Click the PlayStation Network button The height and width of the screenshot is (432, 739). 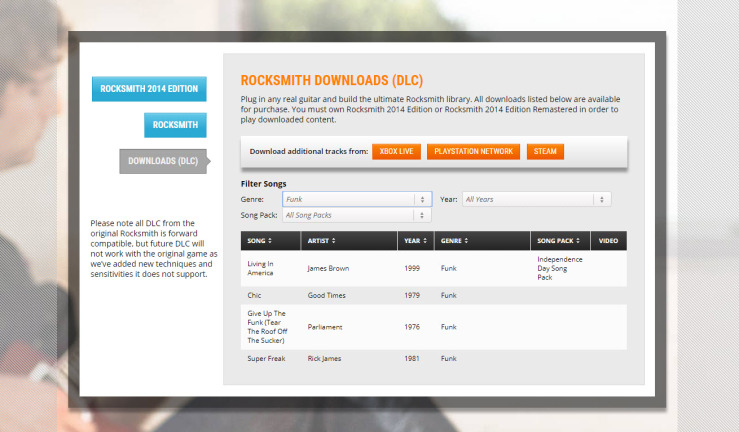[473, 151]
